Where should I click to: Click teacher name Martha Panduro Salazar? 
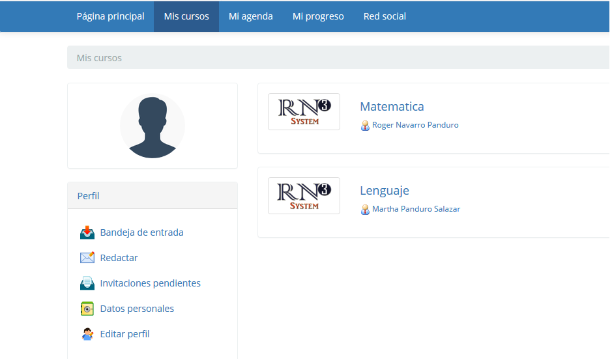tap(416, 209)
